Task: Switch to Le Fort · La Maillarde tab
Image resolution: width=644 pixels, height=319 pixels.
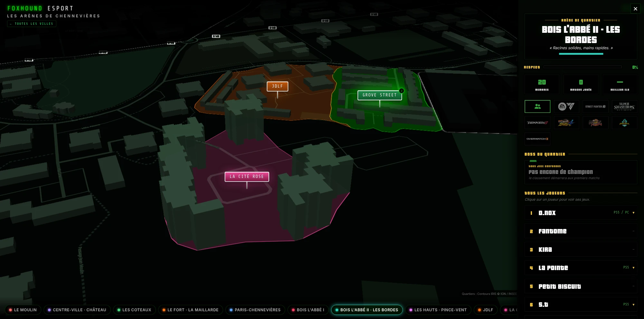Action: coord(190,310)
